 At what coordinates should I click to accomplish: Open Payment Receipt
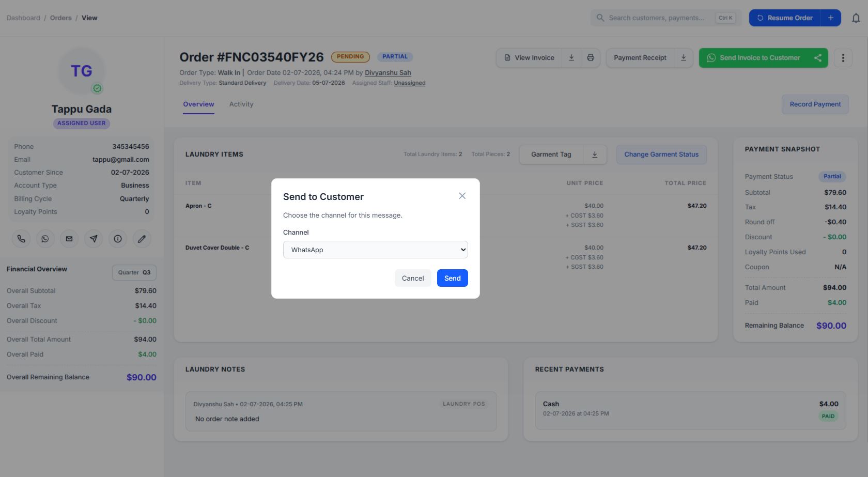(640, 58)
